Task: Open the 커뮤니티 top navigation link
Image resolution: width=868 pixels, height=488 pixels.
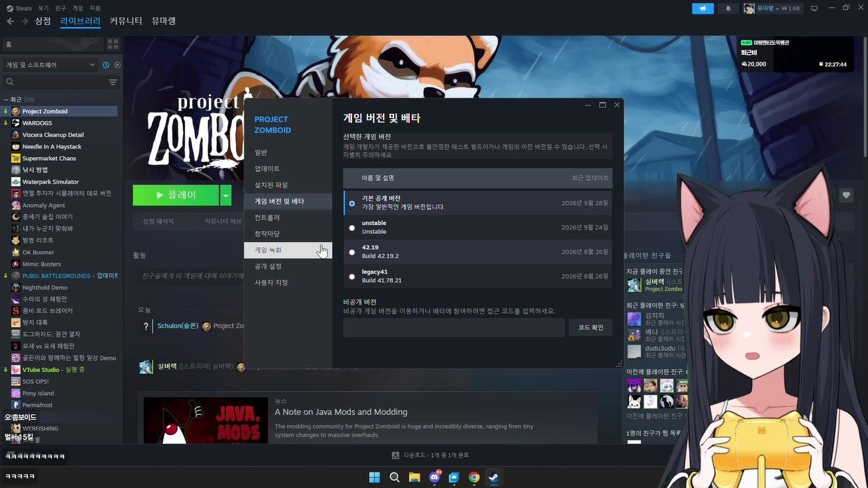Action: click(x=126, y=21)
